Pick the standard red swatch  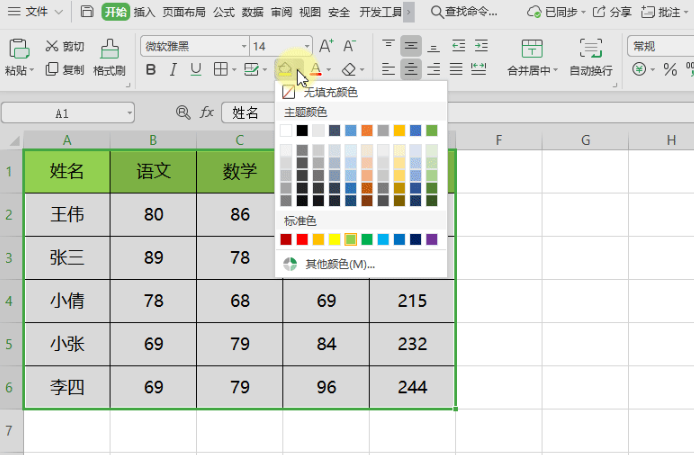click(x=302, y=239)
